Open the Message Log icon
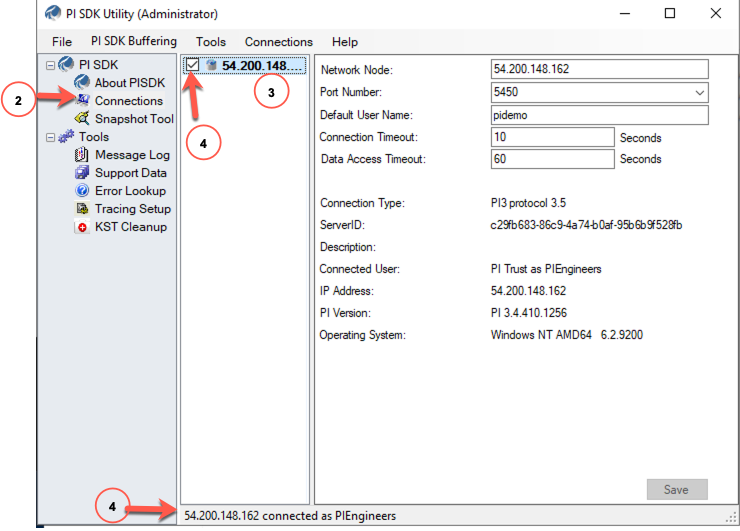This screenshot has width=740, height=531. coord(84,155)
